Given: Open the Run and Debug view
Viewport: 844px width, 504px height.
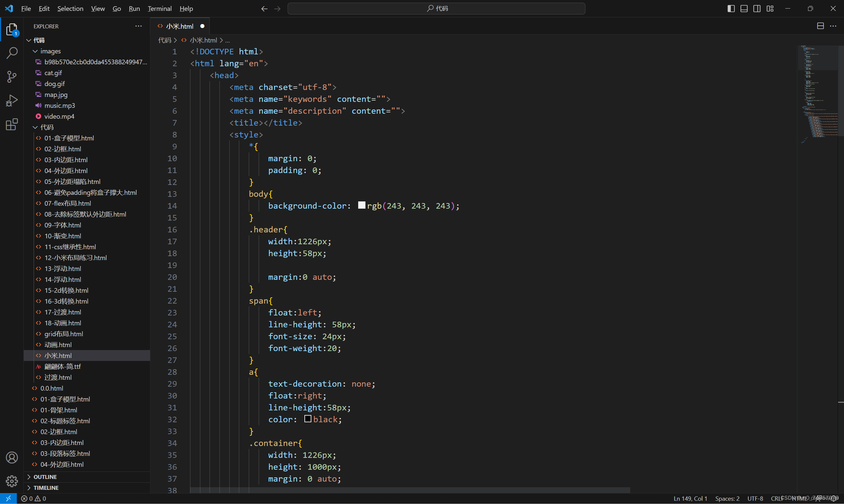Looking at the screenshot, I should (x=12, y=101).
